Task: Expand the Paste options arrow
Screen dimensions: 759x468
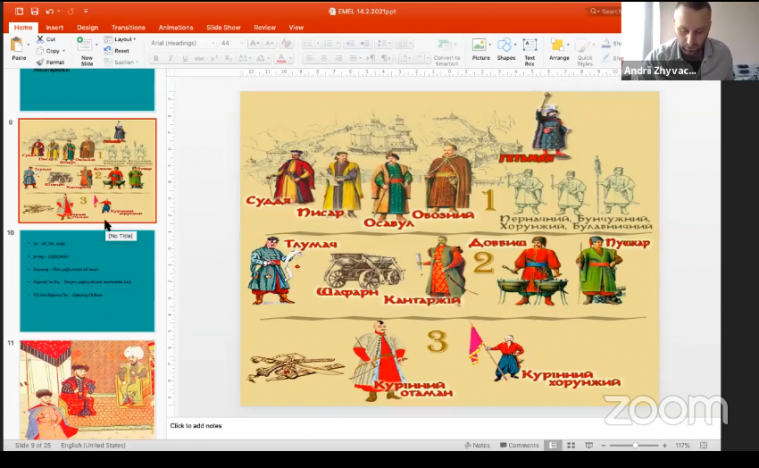Action: click(x=29, y=45)
